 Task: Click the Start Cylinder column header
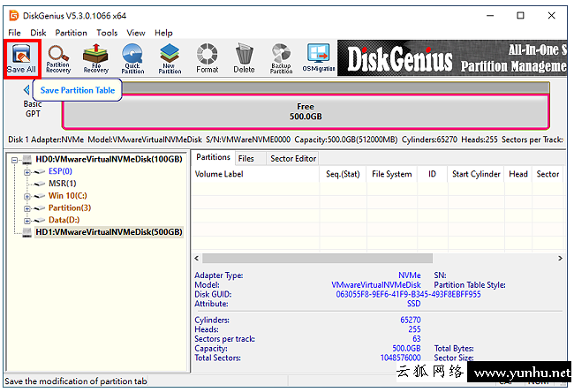click(476, 174)
